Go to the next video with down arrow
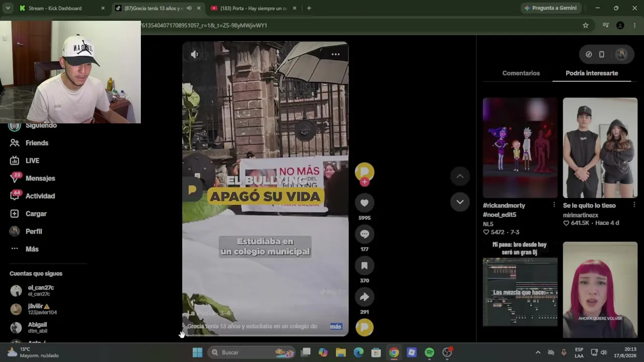644x362 pixels. click(x=460, y=202)
